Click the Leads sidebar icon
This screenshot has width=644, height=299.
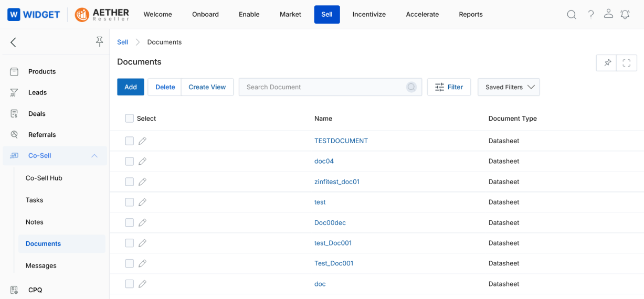click(14, 92)
